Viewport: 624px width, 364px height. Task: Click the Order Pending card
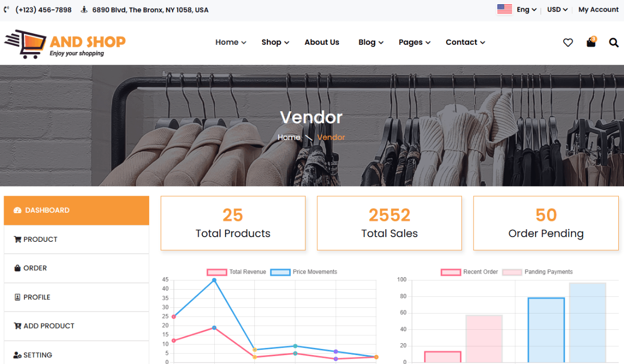pyautogui.click(x=546, y=223)
